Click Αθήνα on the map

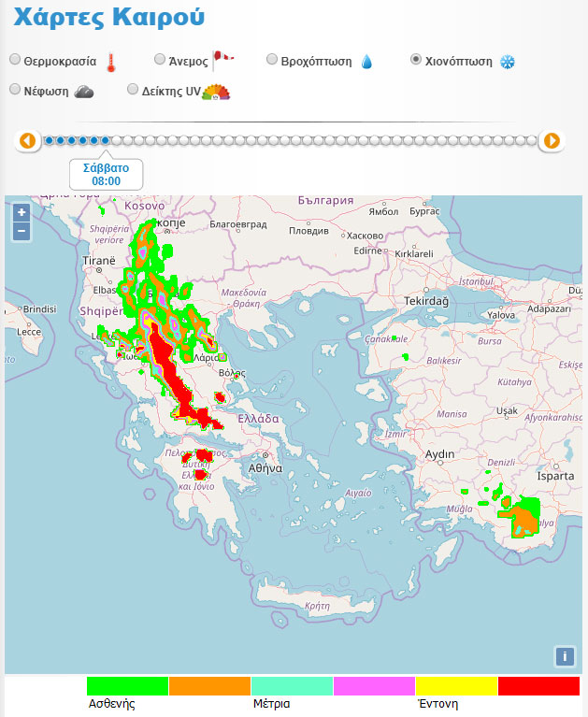pos(265,468)
